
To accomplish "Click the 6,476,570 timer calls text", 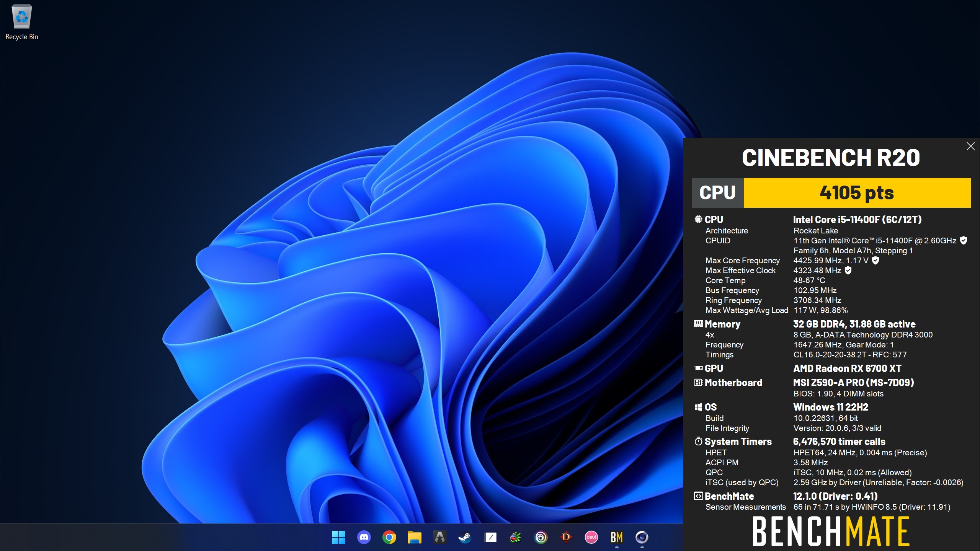I will [x=839, y=442].
